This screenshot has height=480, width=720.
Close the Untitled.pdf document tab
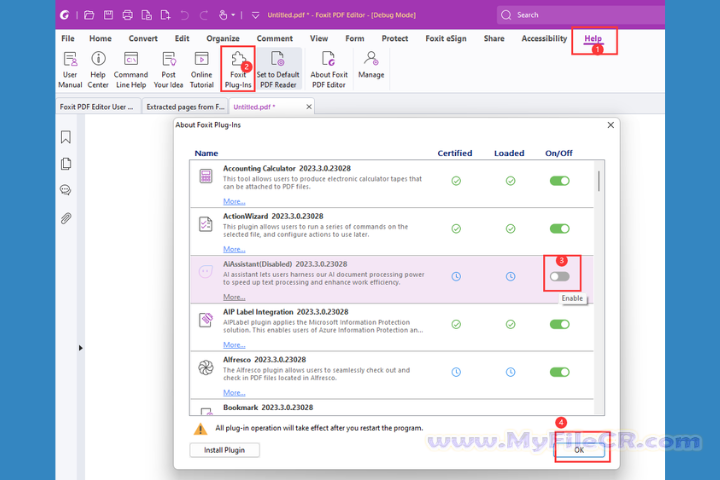pyautogui.click(x=309, y=107)
